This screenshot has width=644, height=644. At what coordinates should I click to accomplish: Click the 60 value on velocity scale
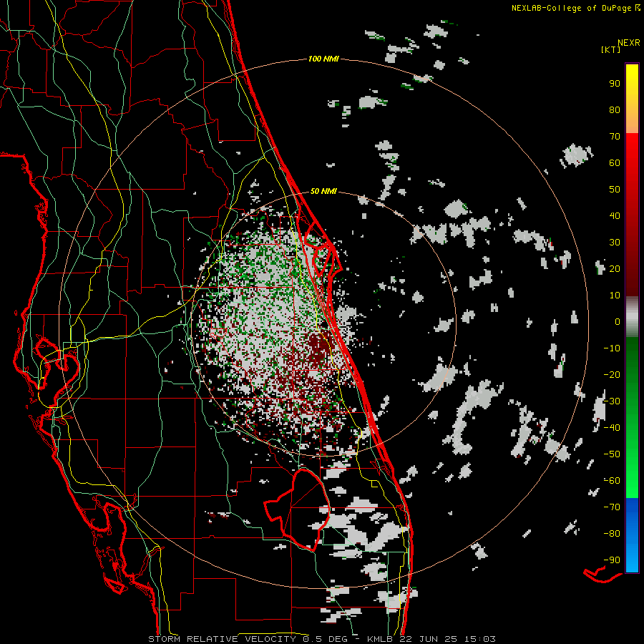pos(615,162)
